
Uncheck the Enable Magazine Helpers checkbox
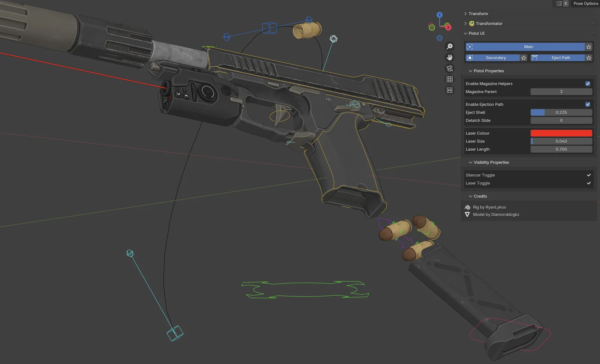tap(588, 84)
